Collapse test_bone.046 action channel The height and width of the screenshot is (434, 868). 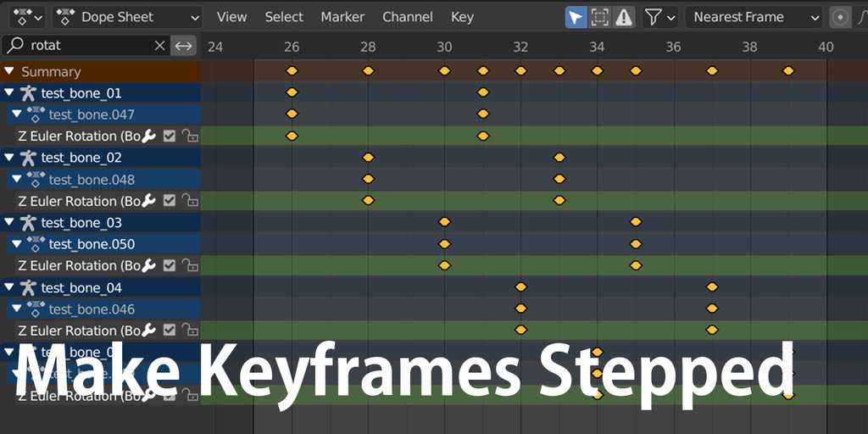[17, 309]
